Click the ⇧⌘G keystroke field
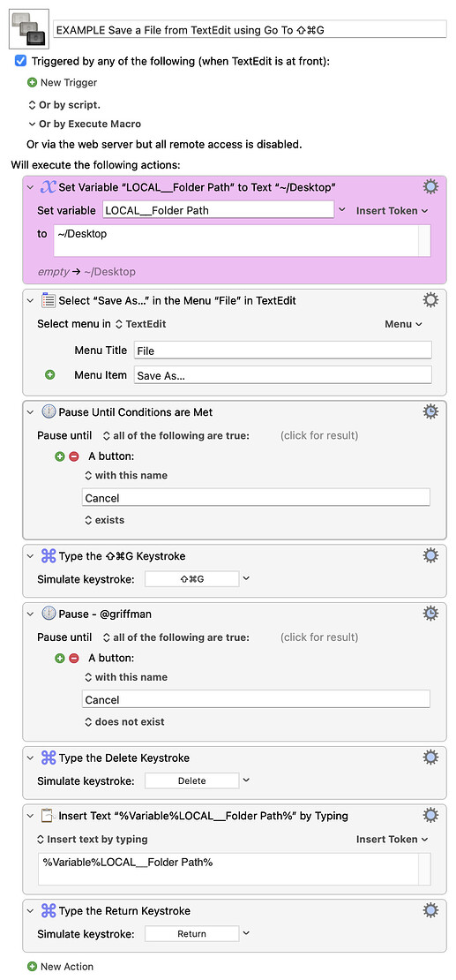This screenshot has width=456, height=980. 191,579
